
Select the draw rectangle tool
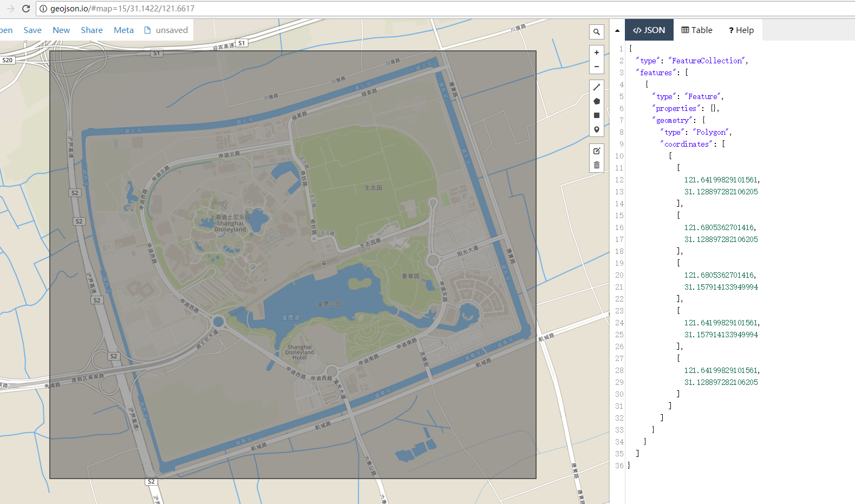(x=596, y=115)
